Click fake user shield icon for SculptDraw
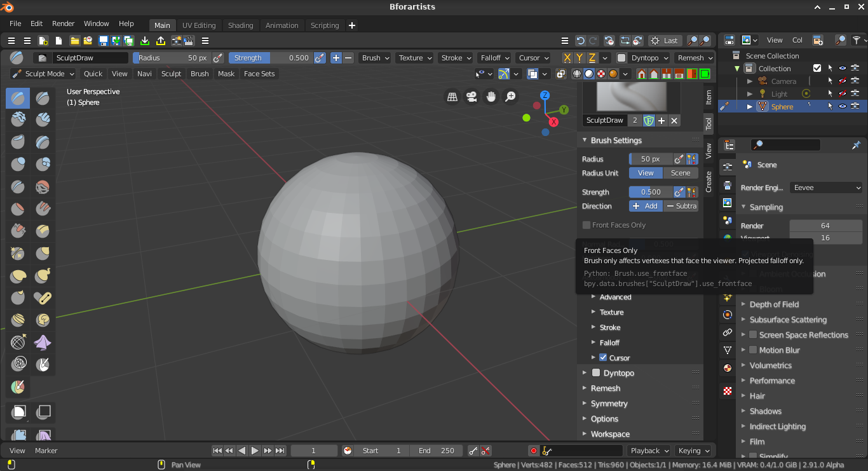Image resolution: width=868 pixels, height=471 pixels. 649,120
